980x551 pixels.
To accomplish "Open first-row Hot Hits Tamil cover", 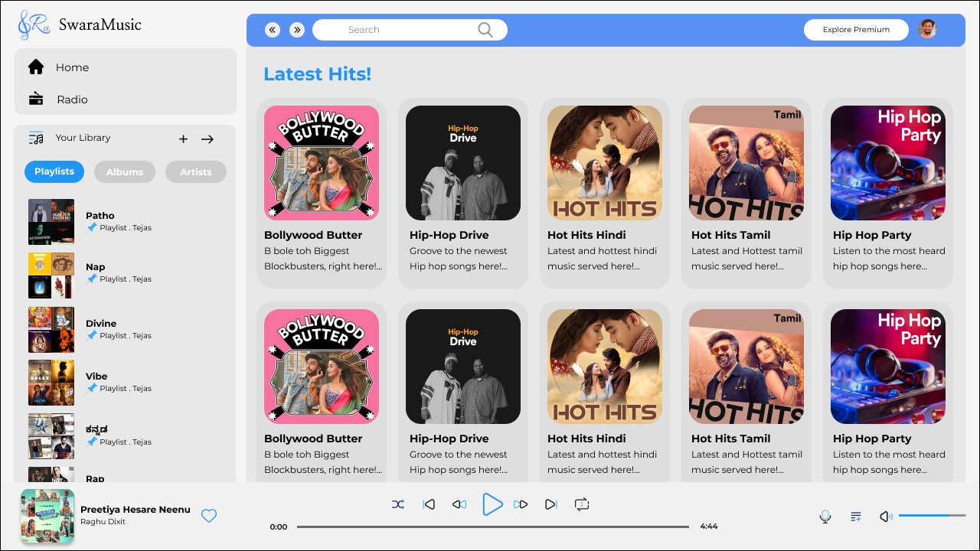I will [746, 163].
